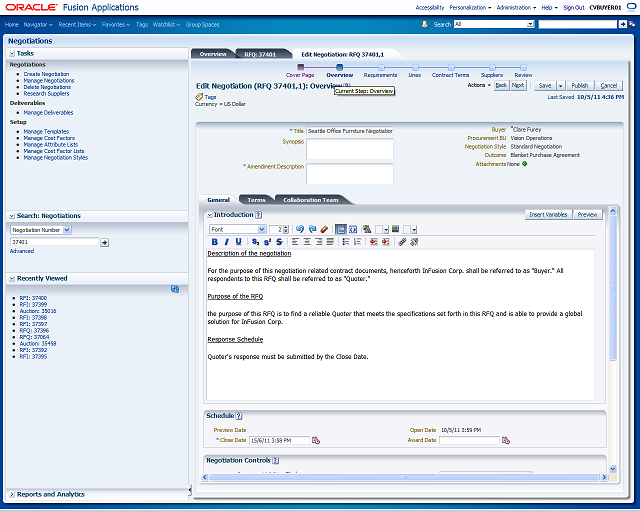Open Favorites menu
The height and width of the screenshot is (512, 640).
pyautogui.click(x=116, y=24)
